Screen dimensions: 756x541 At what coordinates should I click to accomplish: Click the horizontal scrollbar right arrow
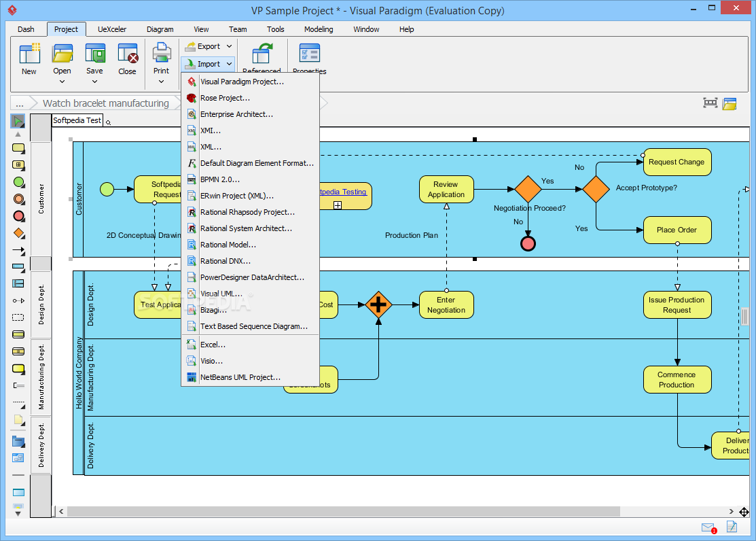click(x=732, y=512)
